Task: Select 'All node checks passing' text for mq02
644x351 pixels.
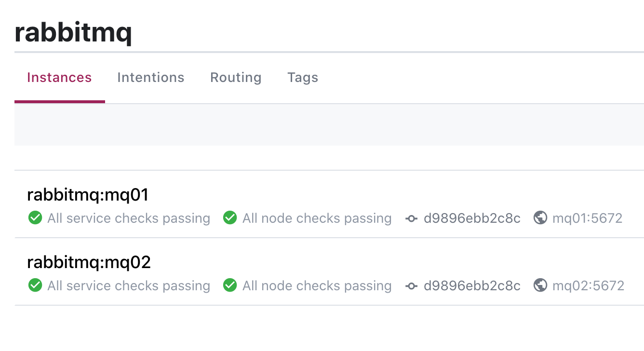Action: 317,286
